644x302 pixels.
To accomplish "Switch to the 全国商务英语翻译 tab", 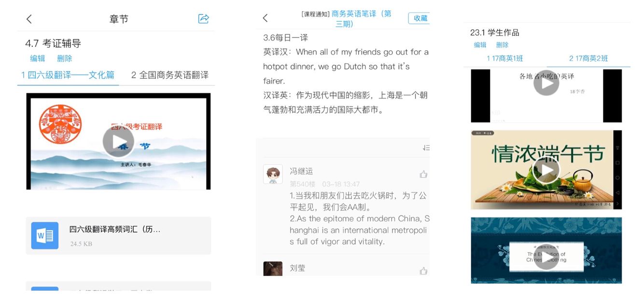I will [170, 75].
